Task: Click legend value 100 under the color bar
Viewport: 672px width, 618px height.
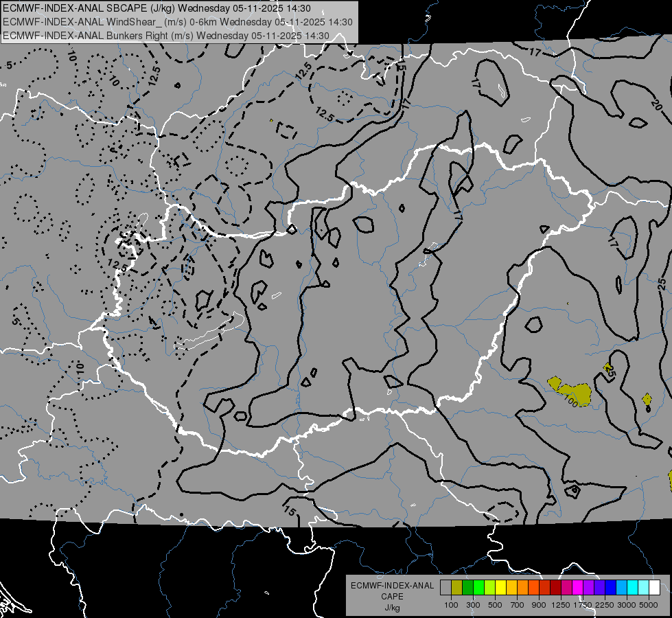Action: pyautogui.click(x=451, y=605)
